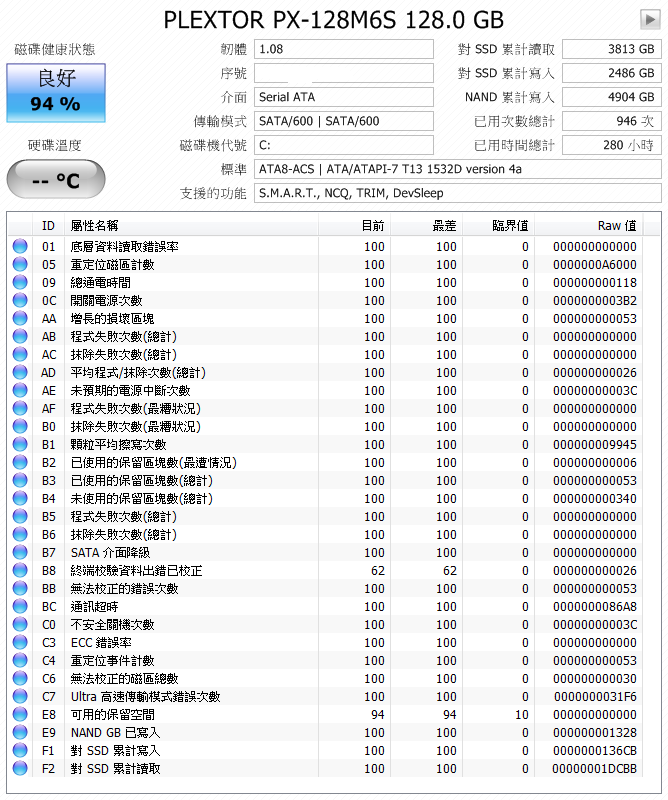Click status orb for ID C0 不安全關機次數
Screen dimensions: 668x800
click(20, 624)
